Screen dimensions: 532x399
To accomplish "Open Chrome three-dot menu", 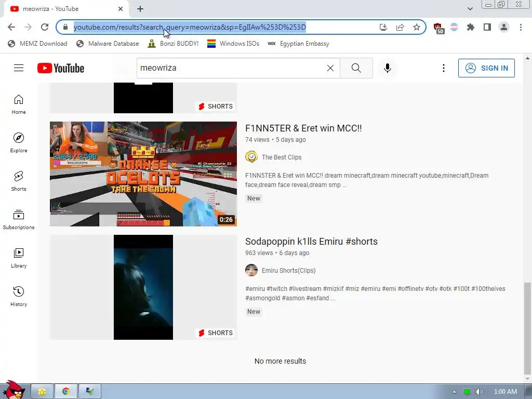I will pyautogui.click(x=521, y=27).
